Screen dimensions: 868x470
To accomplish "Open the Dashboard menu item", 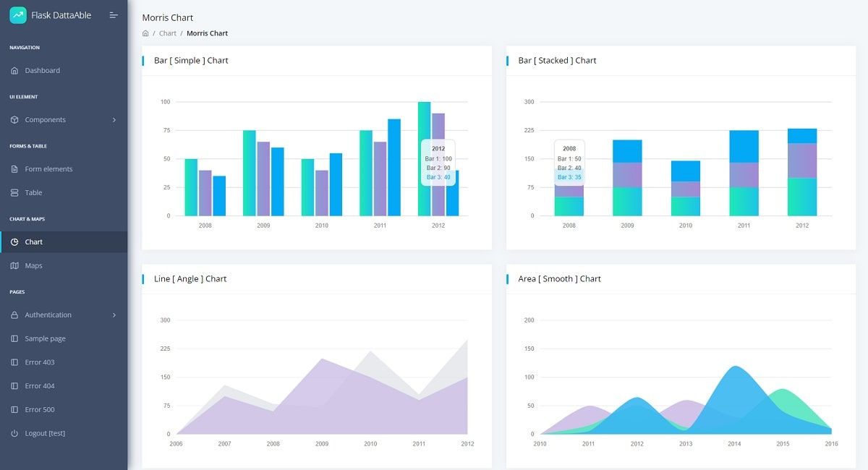I will (x=64, y=71).
